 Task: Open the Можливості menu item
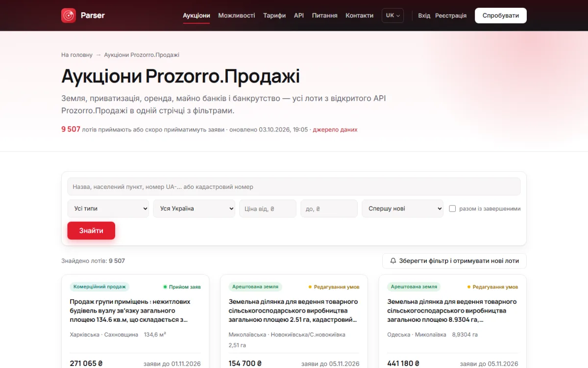(x=237, y=15)
